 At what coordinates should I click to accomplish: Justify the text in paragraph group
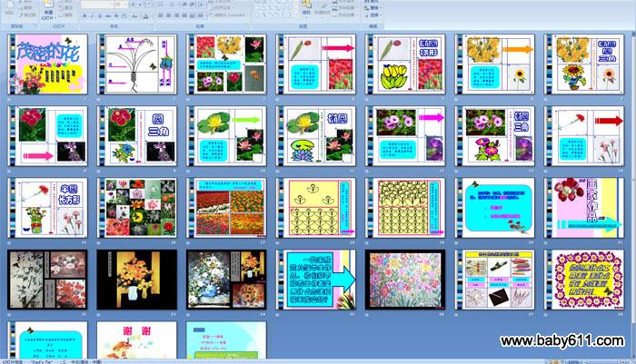pyautogui.click(x=184, y=15)
